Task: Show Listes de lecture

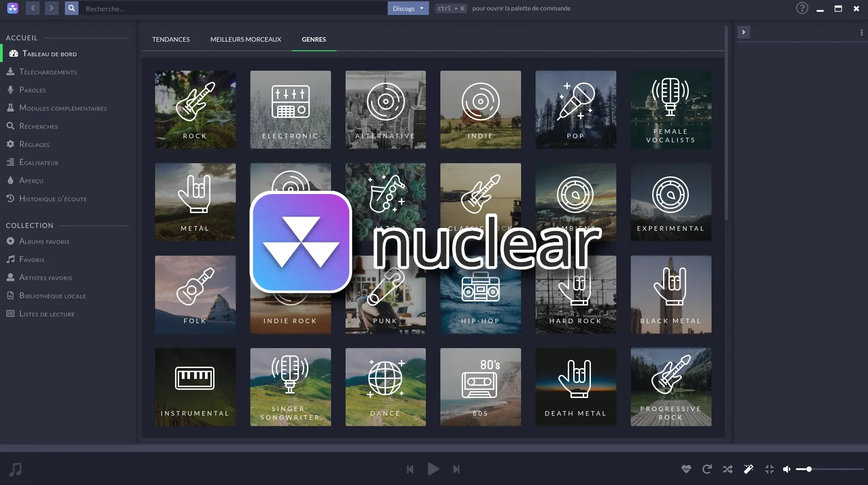Action: coord(46,314)
